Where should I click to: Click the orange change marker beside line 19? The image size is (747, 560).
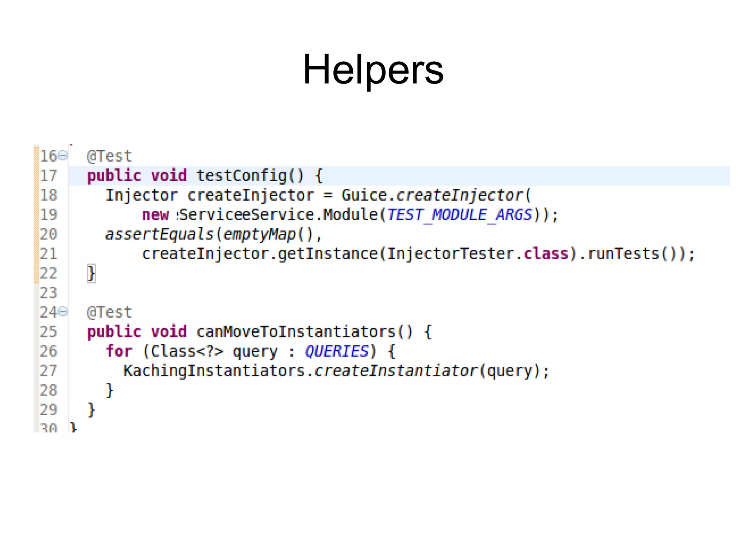click(x=36, y=215)
